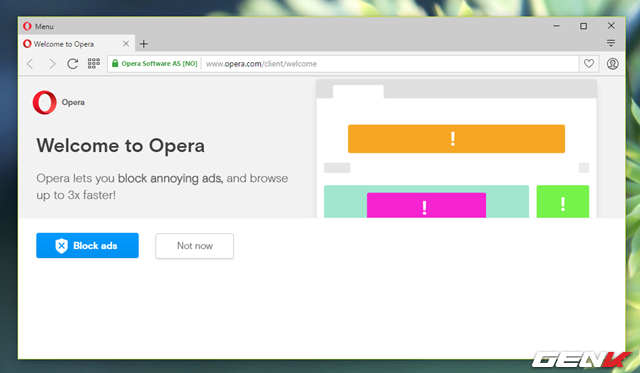This screenshot has width=640, height=373.
Task: Click the Block ads button
Action: click(87, 245)
